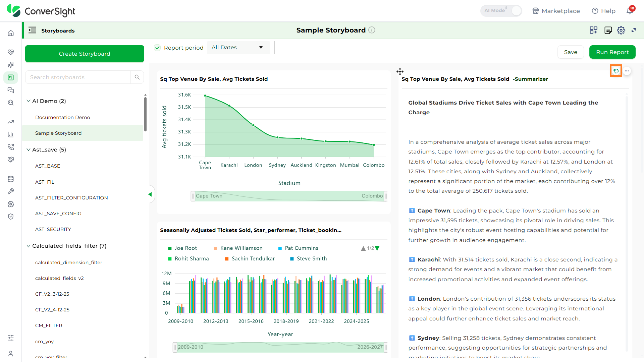Open the Marketplace link
The height and width of the screenshot is (362, 644).
point(556,11)
